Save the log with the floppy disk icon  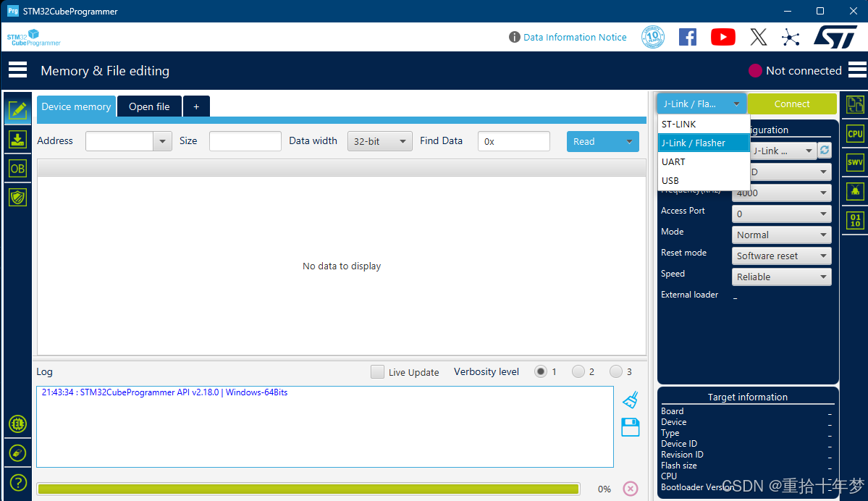click(631, 427)
